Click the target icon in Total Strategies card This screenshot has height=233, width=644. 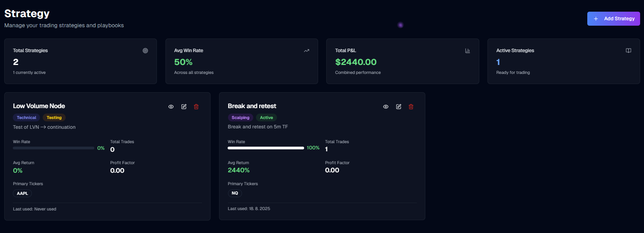coord(145,51)
